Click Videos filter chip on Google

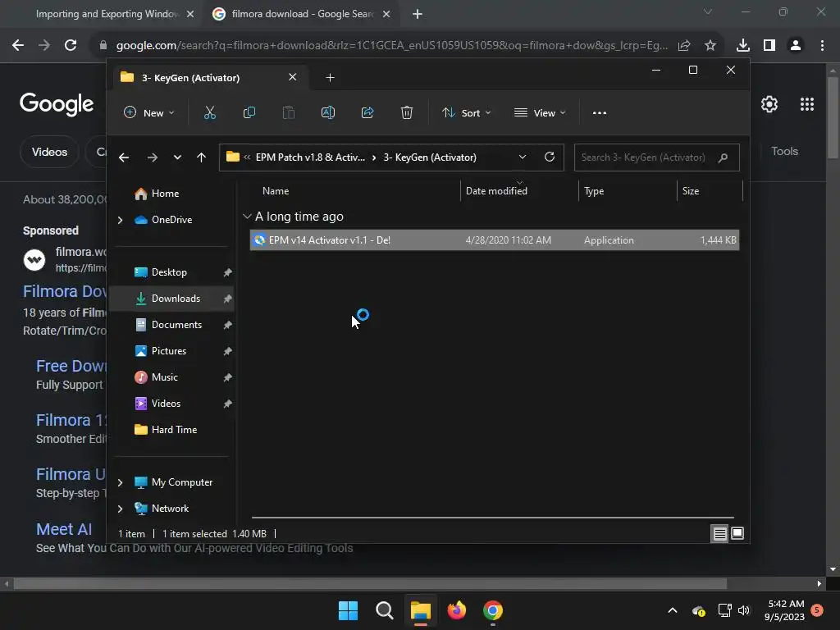[x=49, y=152]
